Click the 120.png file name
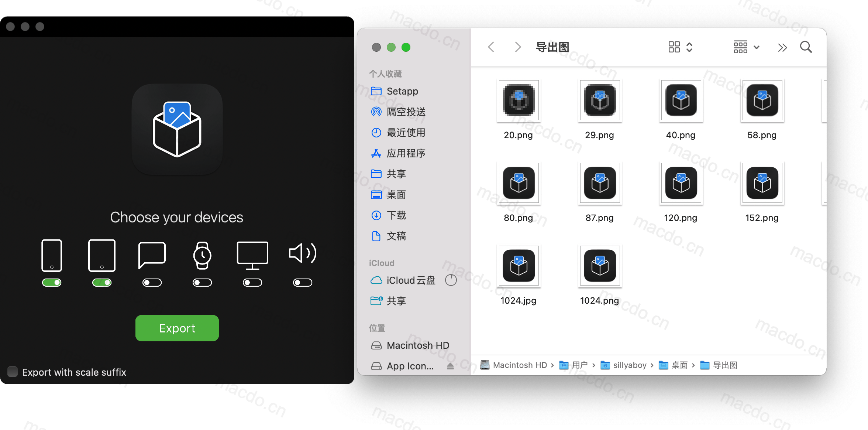 click(681, 218)
